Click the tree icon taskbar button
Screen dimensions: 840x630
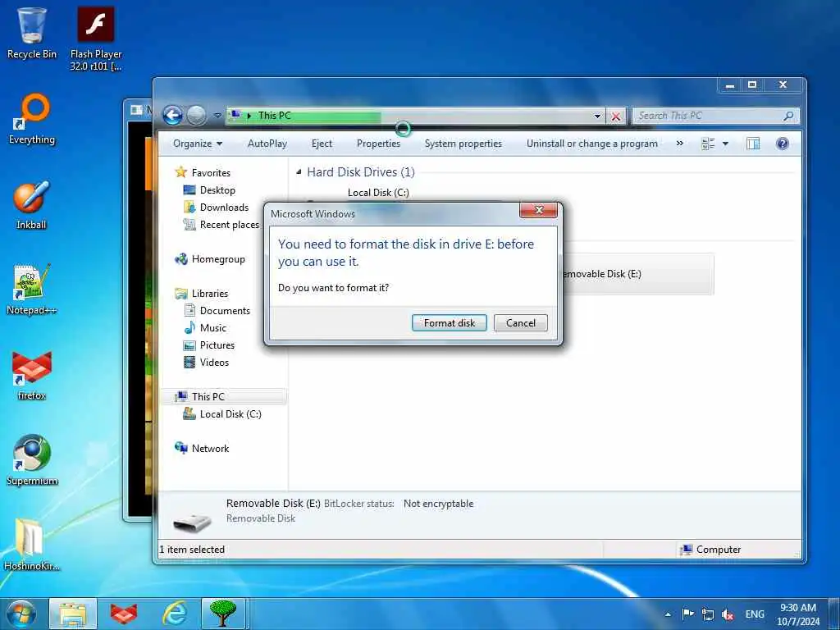[x=223, y=614]
